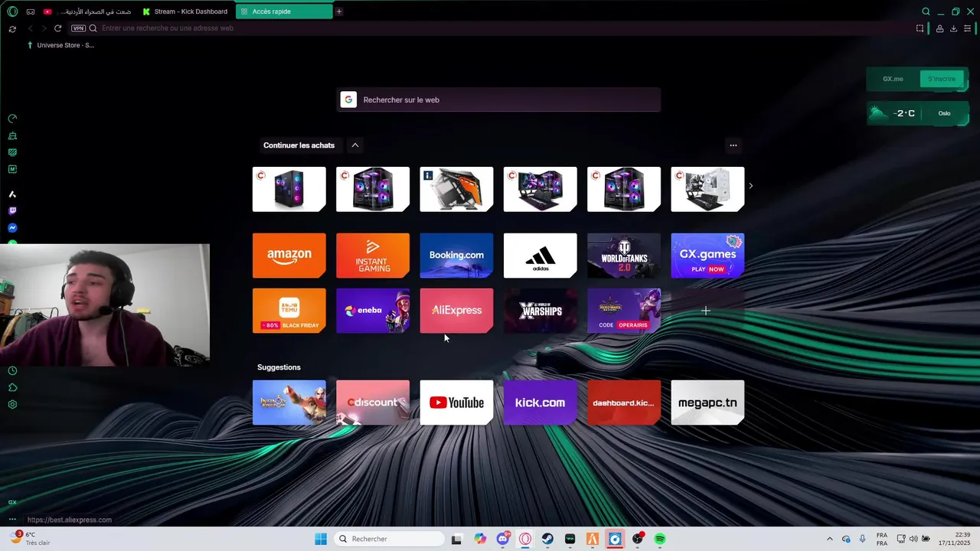Open the snapshot capture tool icon
This screenshot has height=551, width=980.
click(x=920, y=28)
